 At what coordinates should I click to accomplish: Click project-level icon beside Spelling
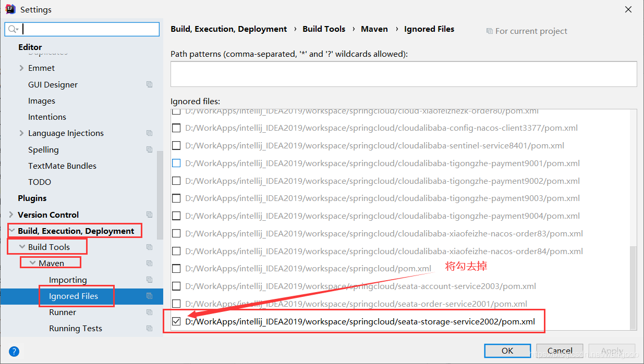point(150,149)
